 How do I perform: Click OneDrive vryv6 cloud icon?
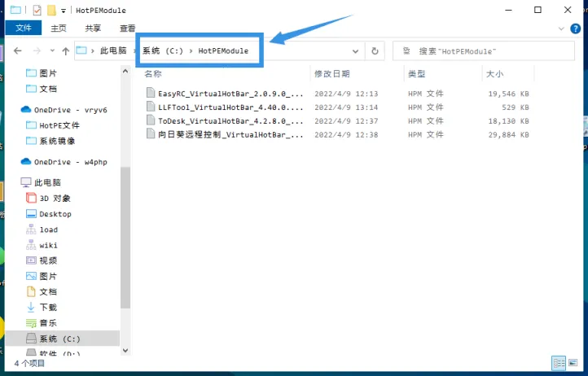coord(26,110)
